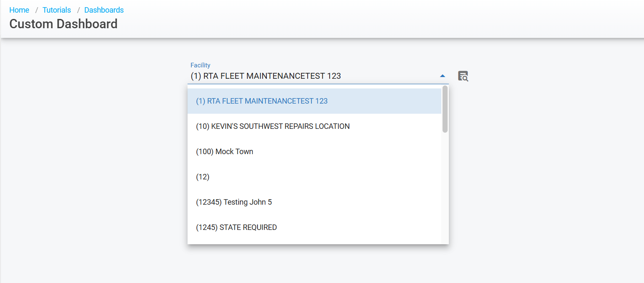This screenshot has width=644, height=283.
Task: Click the facility code (1245) in the list
Action: click(x=207, y=227)
